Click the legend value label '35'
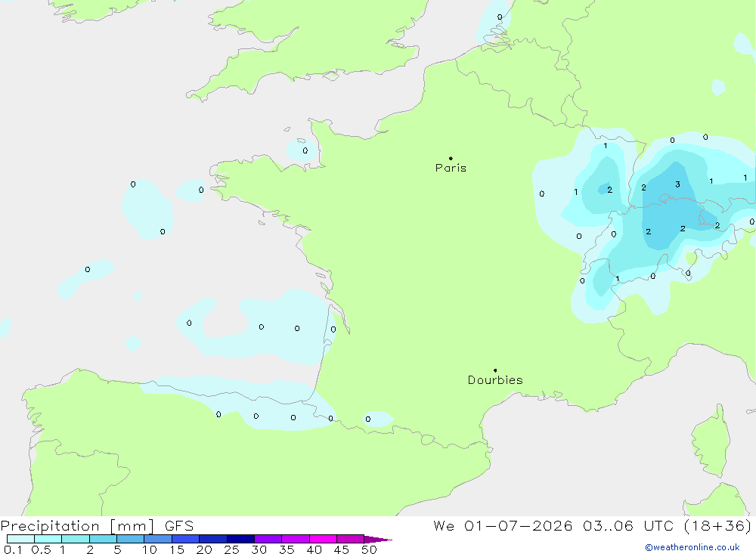This screenshot has width=756, height=554. [x=287, y=549]
